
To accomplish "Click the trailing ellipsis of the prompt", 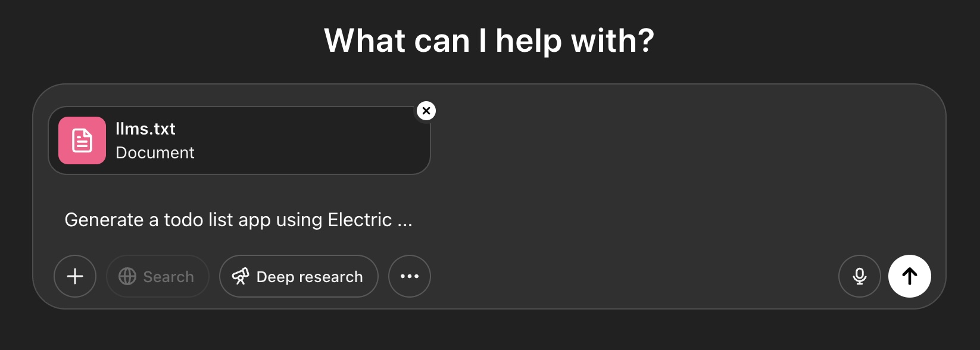I will (x=405, y=221).
